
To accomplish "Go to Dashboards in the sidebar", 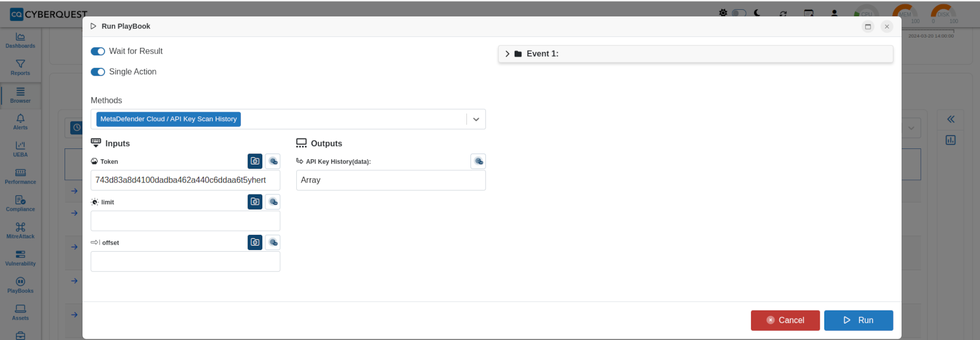I will (x=20, y=40).
